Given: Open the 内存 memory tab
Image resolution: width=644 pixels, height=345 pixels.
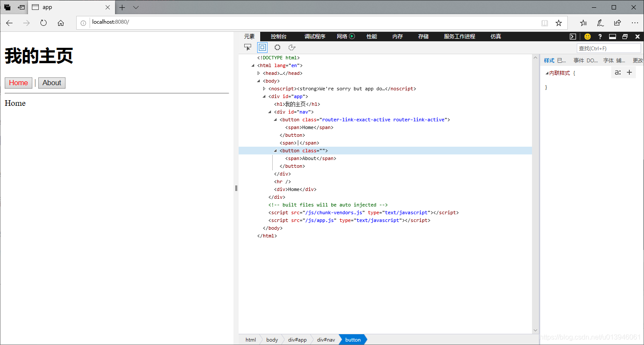Looking at the screenshot, I should (398, 37).
